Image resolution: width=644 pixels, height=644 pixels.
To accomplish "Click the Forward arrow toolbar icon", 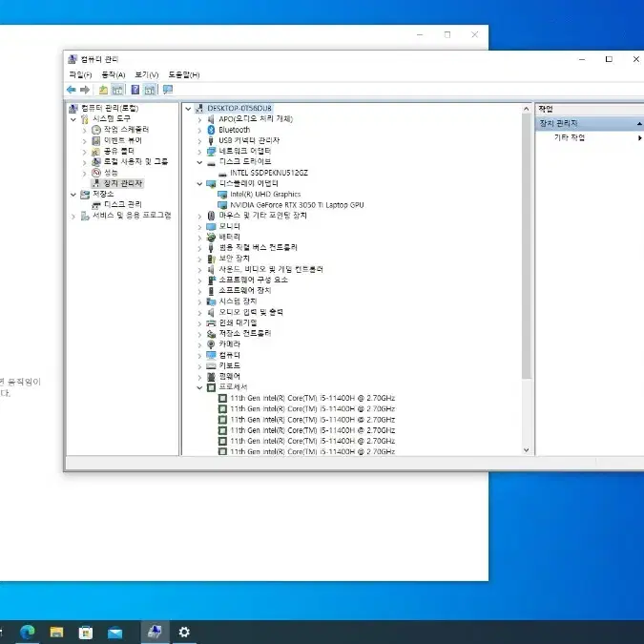I will coord(85,90).
